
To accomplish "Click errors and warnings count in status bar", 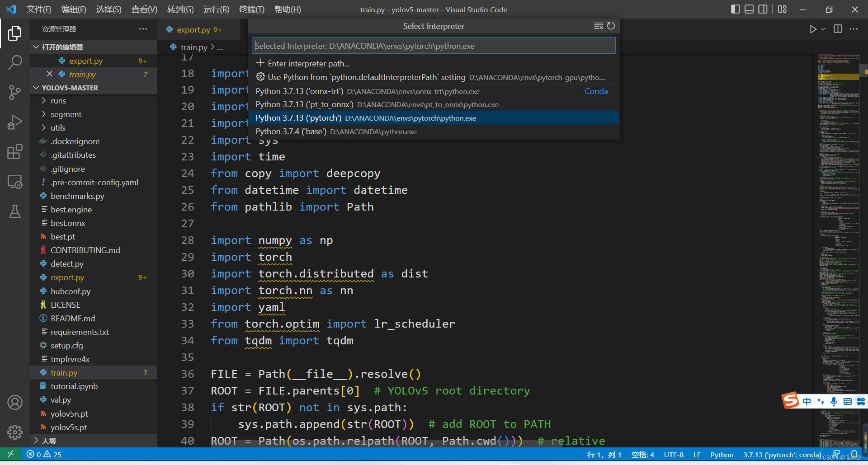I will tap(44, 454).
